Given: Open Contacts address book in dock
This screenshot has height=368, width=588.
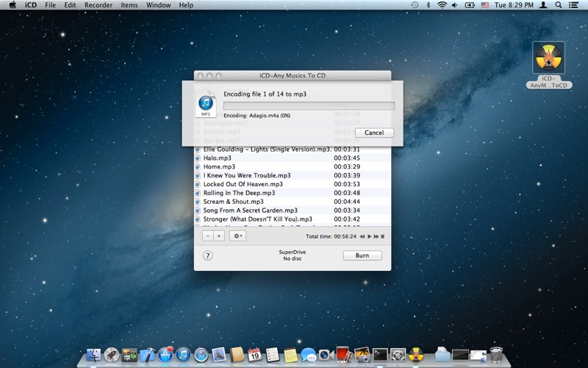Looking at the screenshot, I should [237, 355].
